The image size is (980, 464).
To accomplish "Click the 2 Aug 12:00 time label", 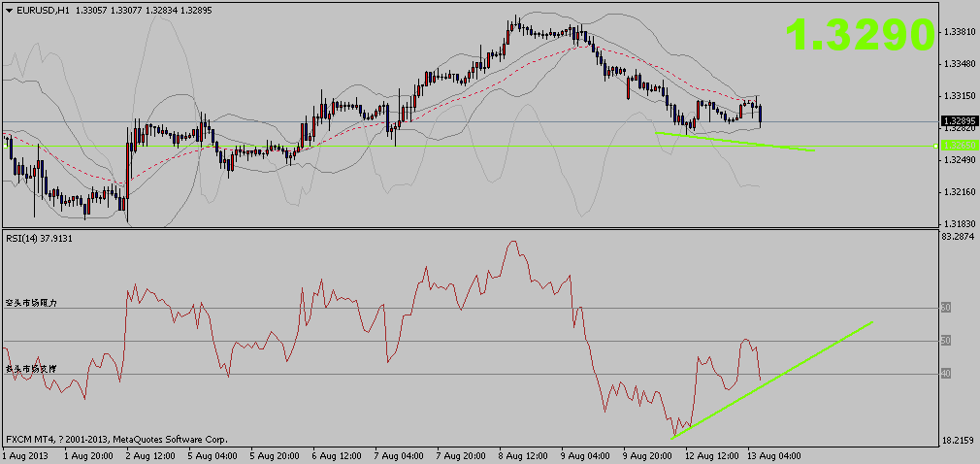I will (149, 454).
